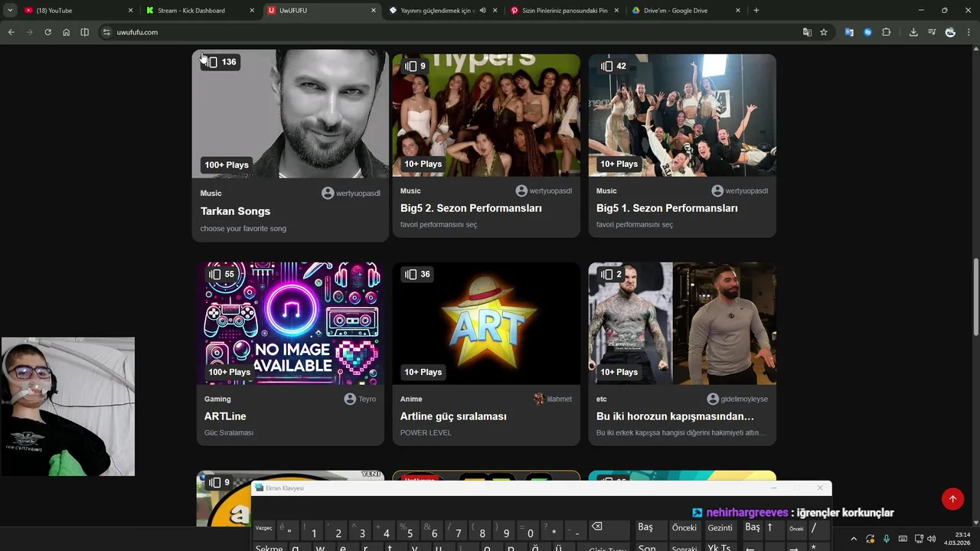Open the Chrome profile avatar
This screenshot has width=980, height=551.
click(950, 32)
